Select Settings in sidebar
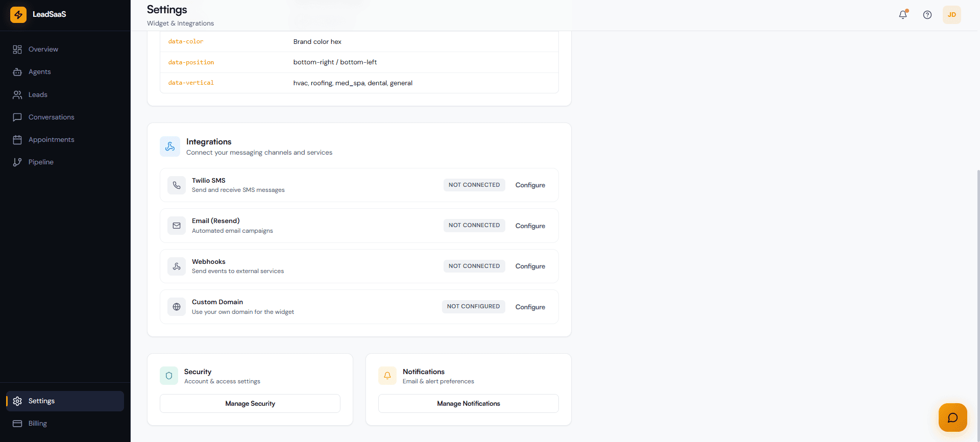Image resolution: width=980 pixels, height=442 pixels. click(x=65, y=401)
